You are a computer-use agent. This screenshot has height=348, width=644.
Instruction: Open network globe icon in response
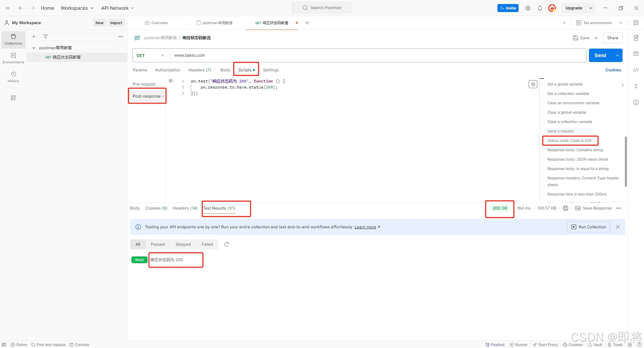[566, 208]
